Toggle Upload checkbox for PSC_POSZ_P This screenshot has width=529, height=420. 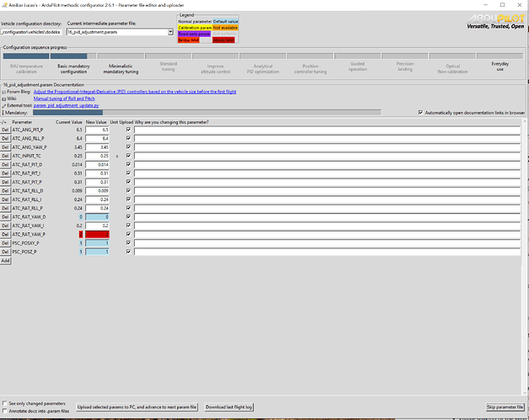[x=128, y=252]
